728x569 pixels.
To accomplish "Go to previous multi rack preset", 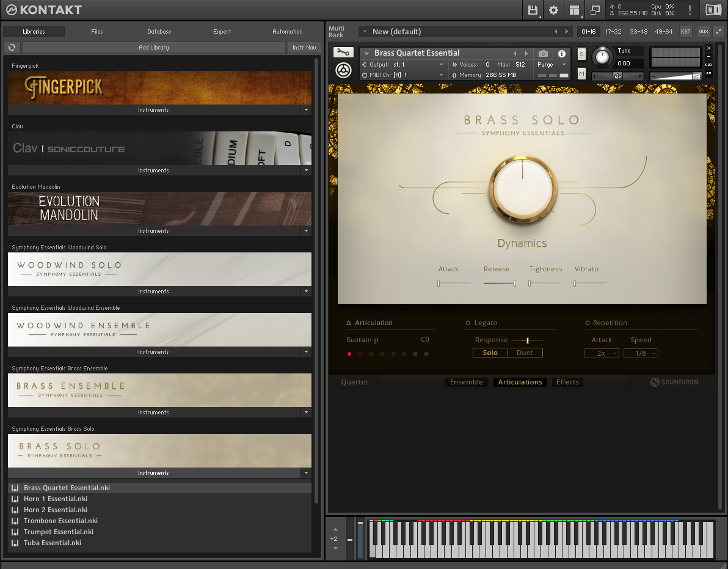I will click(556, 32).
